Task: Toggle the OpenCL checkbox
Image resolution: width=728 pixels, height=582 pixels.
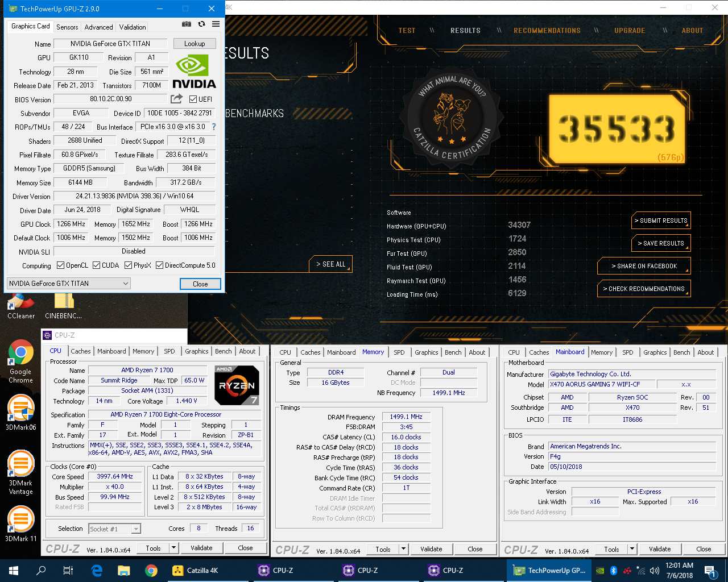Action: coord(61,265)
